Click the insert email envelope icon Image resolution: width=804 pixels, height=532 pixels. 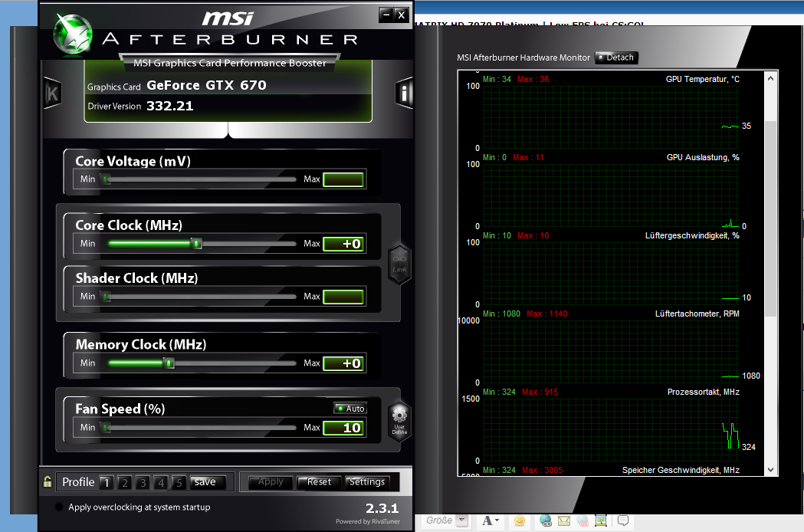pos(564,521)
